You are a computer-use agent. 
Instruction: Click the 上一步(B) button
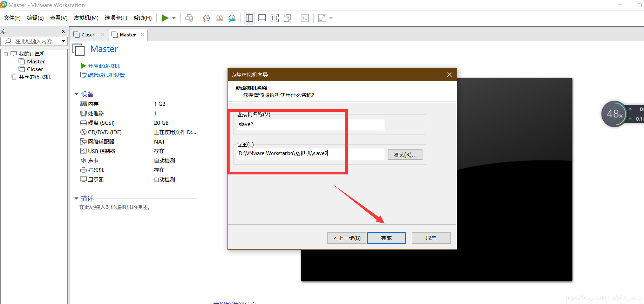coord(347,238)
